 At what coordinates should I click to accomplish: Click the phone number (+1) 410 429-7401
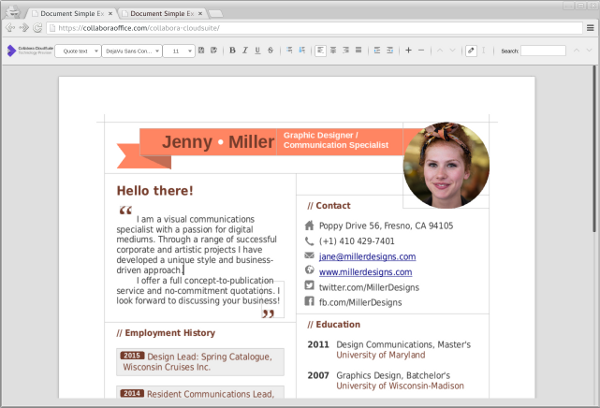(357, 241)
